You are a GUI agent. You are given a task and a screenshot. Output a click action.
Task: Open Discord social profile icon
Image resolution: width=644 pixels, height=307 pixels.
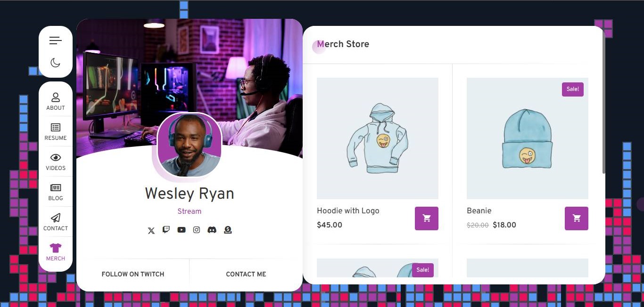(212, 230)
